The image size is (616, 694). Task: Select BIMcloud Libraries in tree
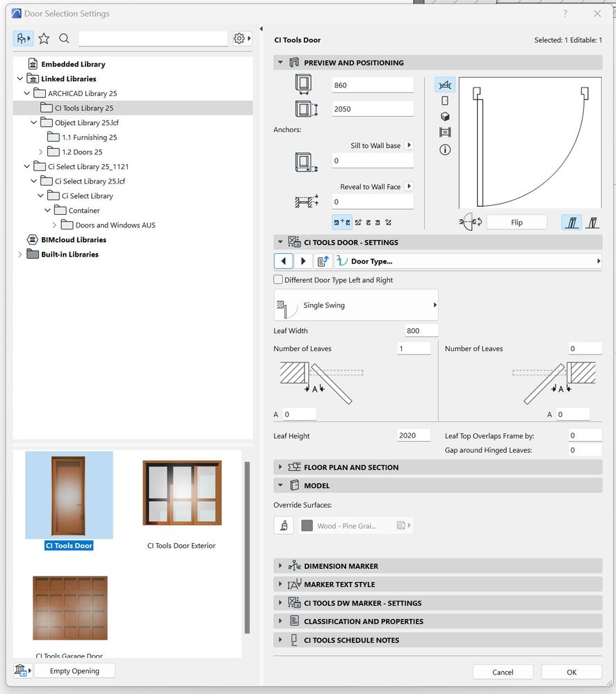click(74, 239)
